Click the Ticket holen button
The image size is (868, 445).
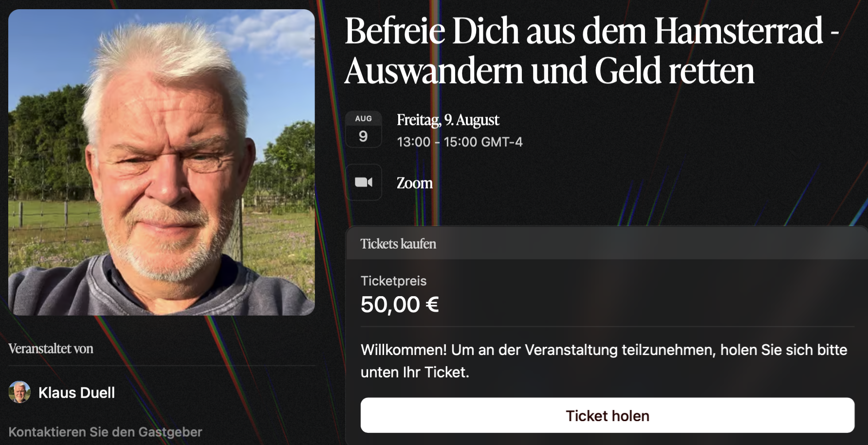[607, 415]
